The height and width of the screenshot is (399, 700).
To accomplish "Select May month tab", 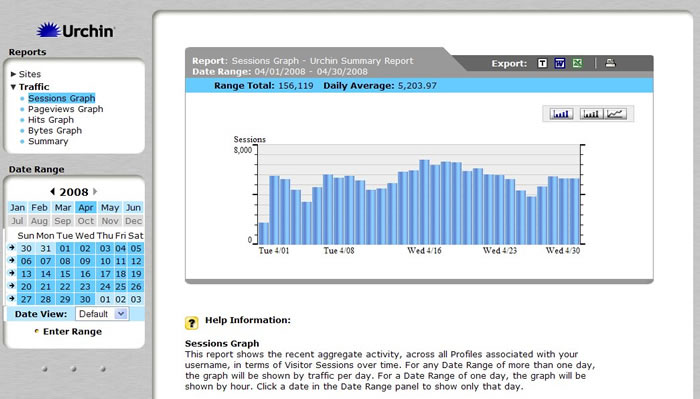I will coord(110,208).
